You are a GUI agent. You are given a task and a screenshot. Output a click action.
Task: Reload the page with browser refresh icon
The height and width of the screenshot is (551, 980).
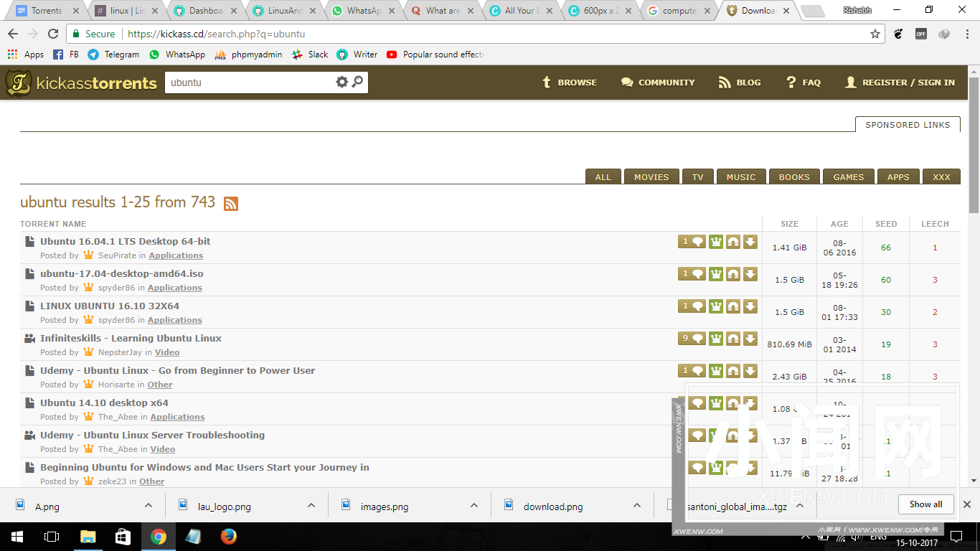[53, 34]
